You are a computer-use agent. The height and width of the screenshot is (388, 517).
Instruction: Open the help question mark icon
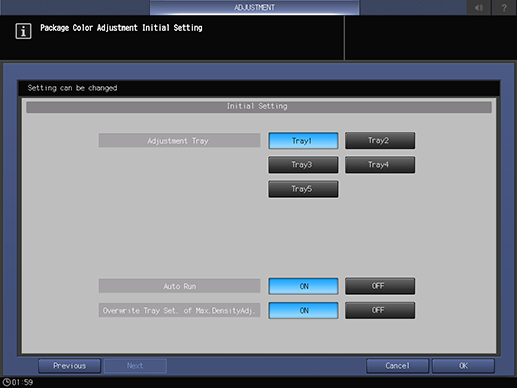504,7
